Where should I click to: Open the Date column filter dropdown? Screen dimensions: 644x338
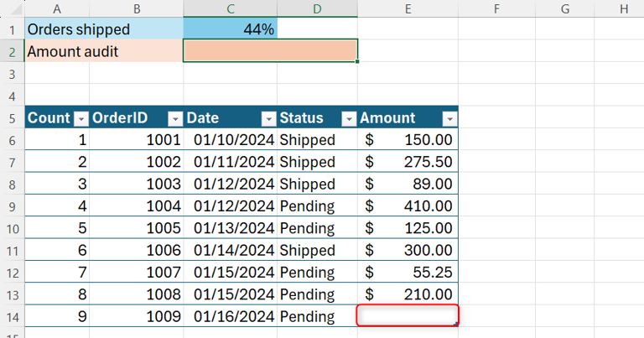(x=268, y=119)
